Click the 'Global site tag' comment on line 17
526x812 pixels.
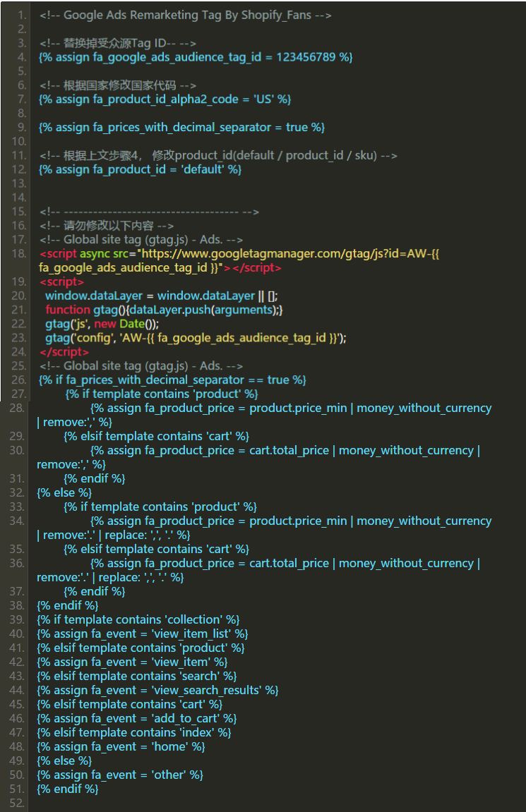pyautogui.click(x=141, y=240)
